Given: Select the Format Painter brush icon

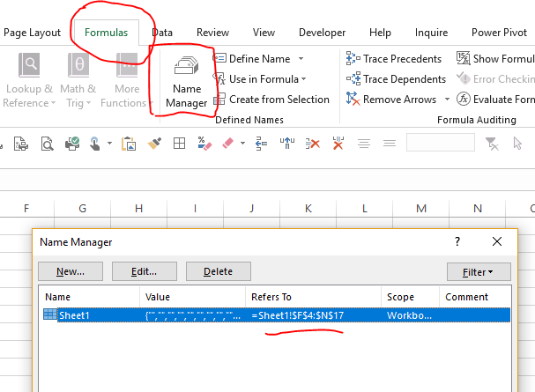Looking at the screenshot, I should [x=154, y=144].
